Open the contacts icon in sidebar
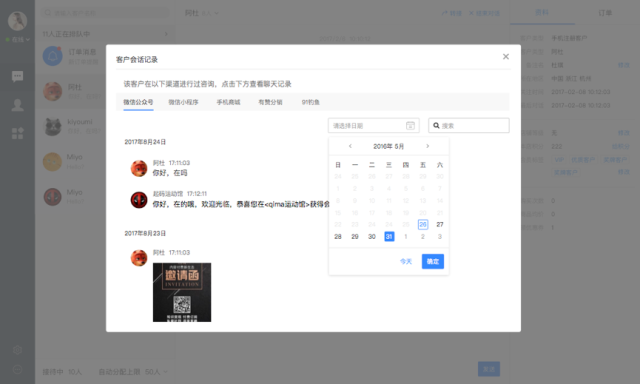The image size is (640, 384). pos(18,105)
